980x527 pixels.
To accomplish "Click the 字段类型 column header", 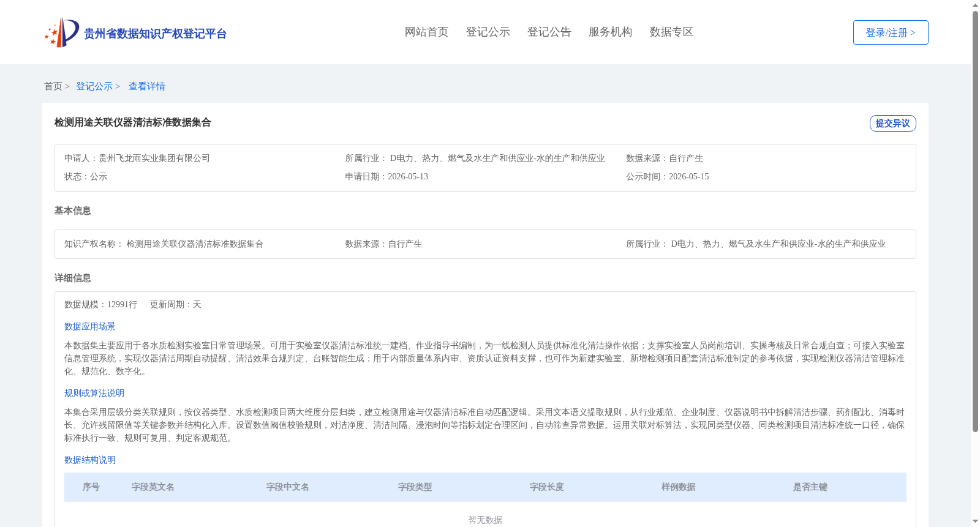I will click(415, 487).
